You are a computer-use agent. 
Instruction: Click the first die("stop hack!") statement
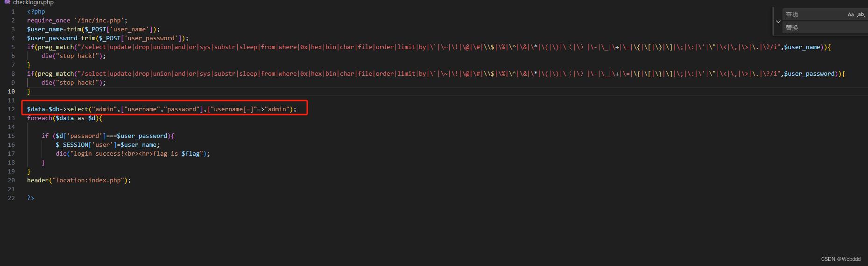pyautogui.click(x=74, y=56)
